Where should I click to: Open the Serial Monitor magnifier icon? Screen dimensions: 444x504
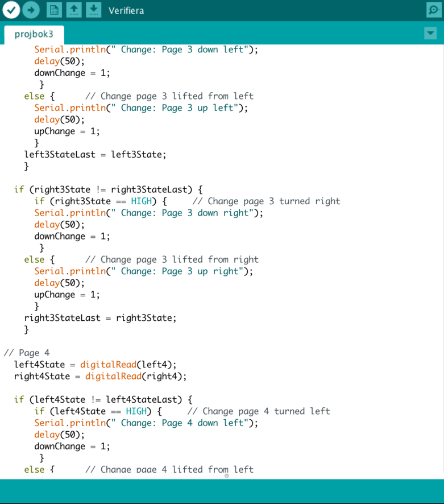click(434, 10)
